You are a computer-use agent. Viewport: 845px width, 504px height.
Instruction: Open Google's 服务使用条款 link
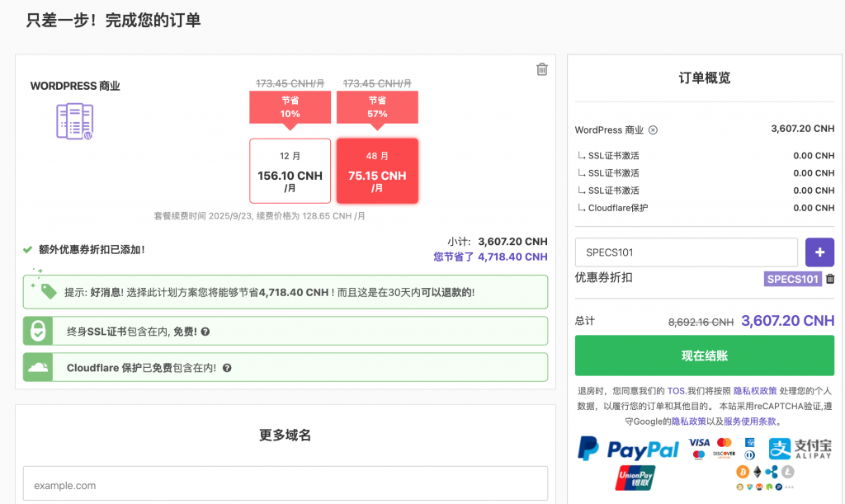tap(749, 422)
